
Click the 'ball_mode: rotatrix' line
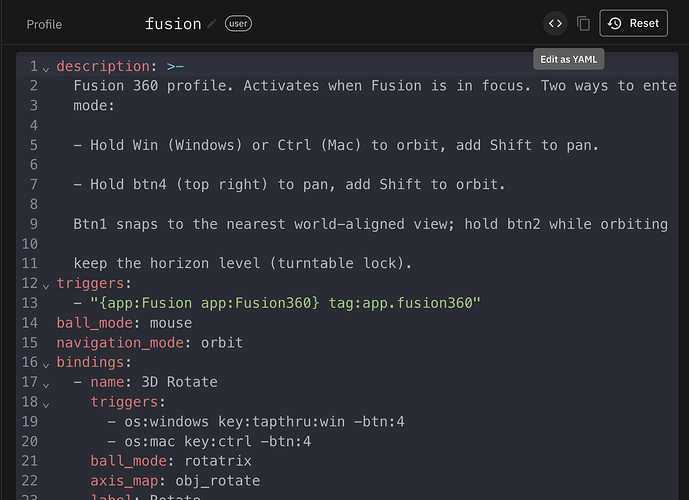point(171,461)
